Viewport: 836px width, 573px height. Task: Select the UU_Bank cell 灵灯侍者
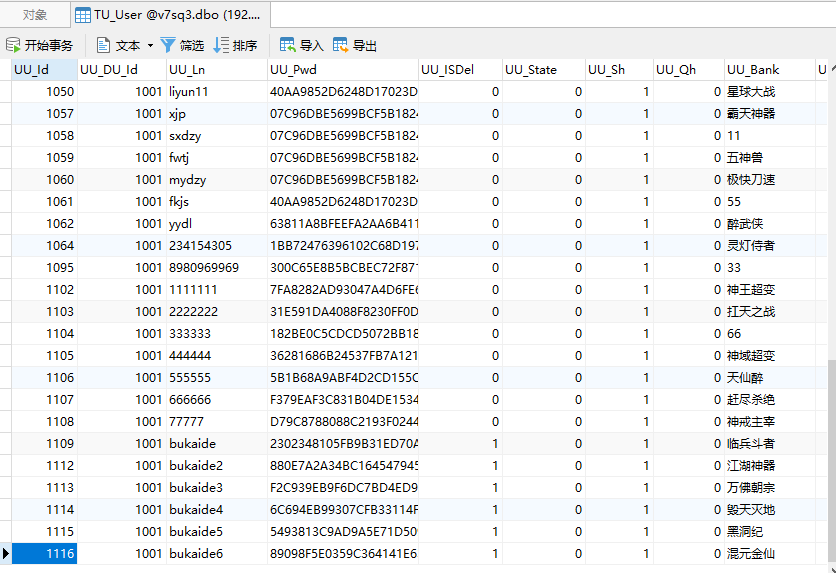770,246
